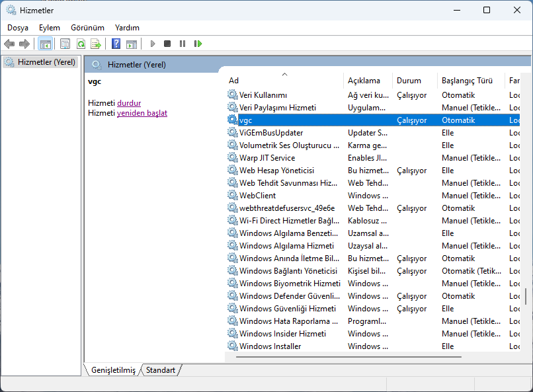Select the Web Hesap Yöneticisi service
Image resolution: width=533 pixels, height=392 pixels.
(x=372, y=170)
